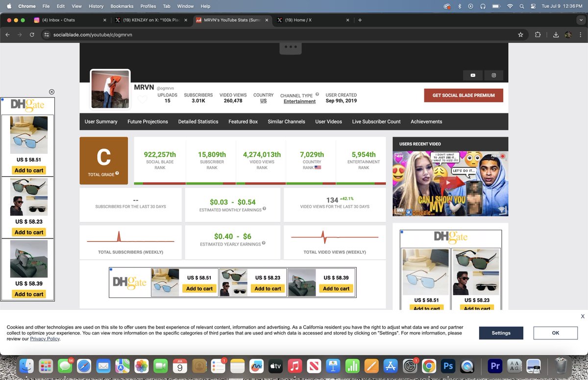Open Chrome downloads
588x380 pixels.
(x=556, y=35)
